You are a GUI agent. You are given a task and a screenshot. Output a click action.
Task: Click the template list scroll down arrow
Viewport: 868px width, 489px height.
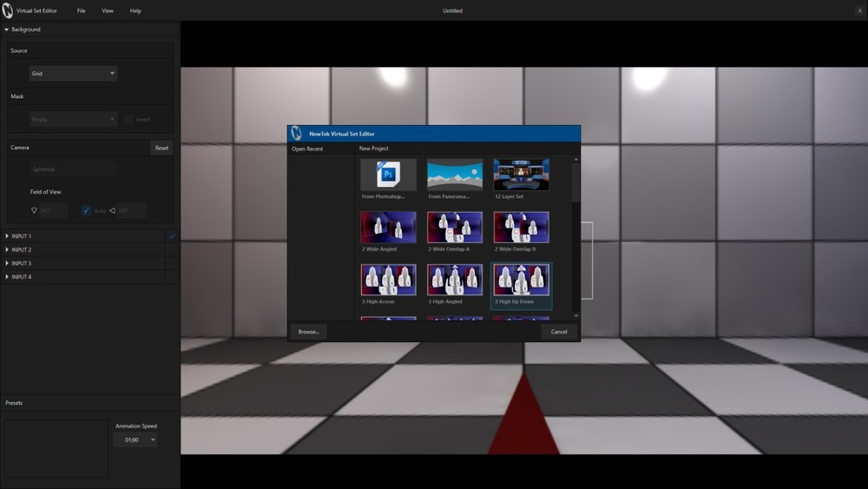pos(575,315)
